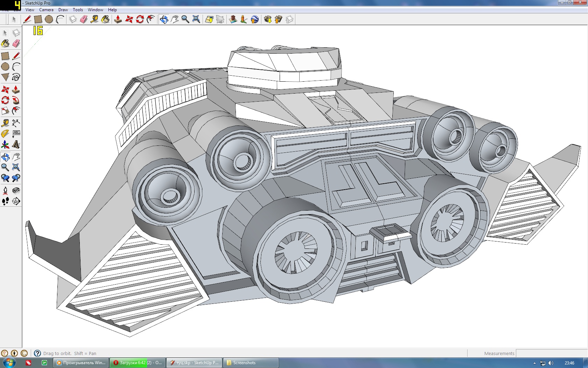Activate Orbit in left toolbar
The height and width of the screenshot is (368, 588).
(5, 157)
